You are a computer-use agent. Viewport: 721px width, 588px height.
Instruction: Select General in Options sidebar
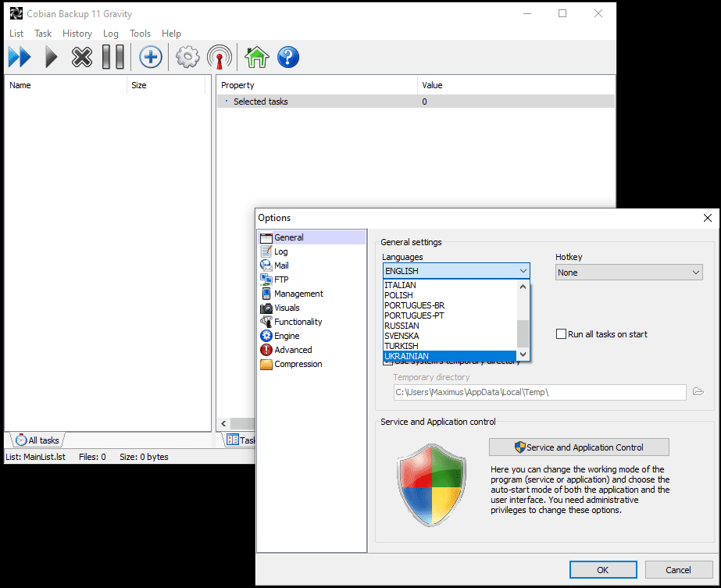[x=312, y=237]
